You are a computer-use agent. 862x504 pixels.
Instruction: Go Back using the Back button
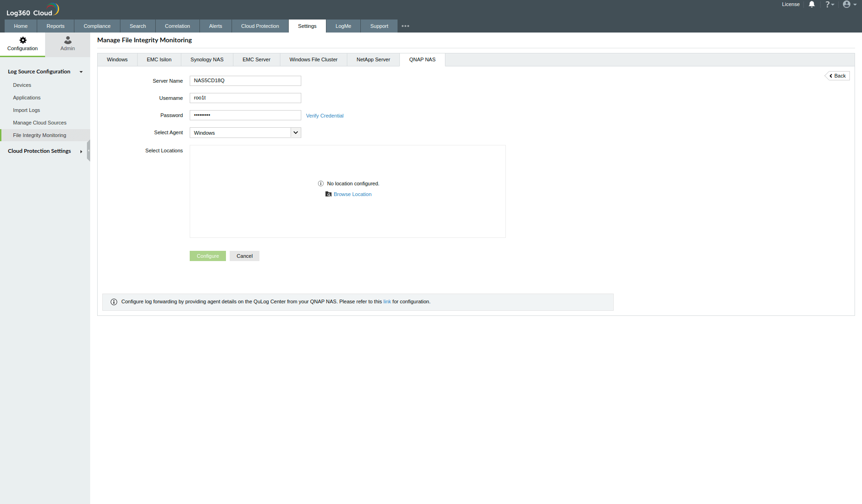click(x=837, y=76)
